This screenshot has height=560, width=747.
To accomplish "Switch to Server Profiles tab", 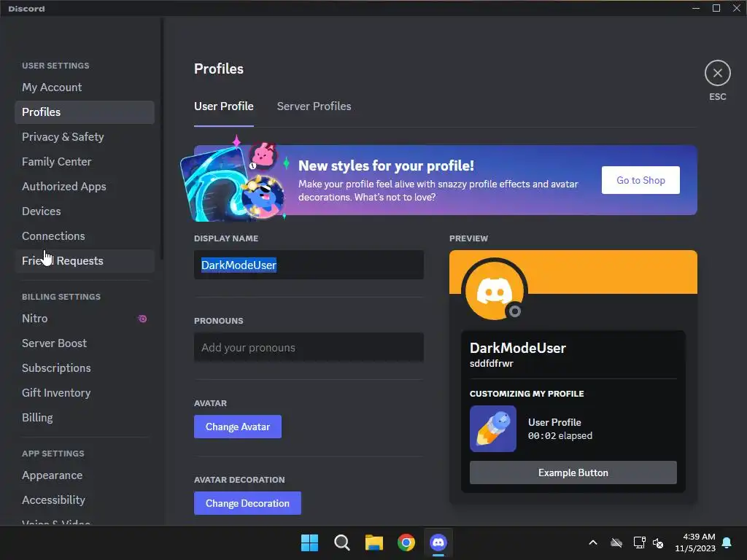I will coord(314,106).
